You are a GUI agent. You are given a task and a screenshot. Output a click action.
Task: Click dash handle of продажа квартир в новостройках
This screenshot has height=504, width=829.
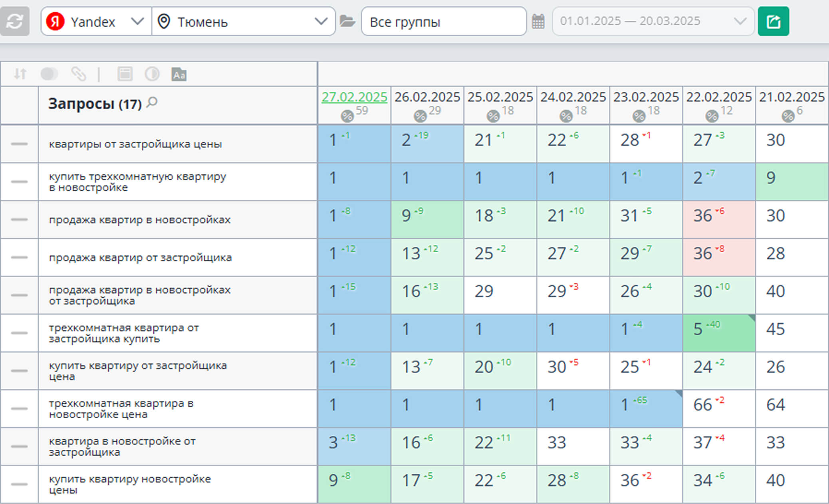19,219
